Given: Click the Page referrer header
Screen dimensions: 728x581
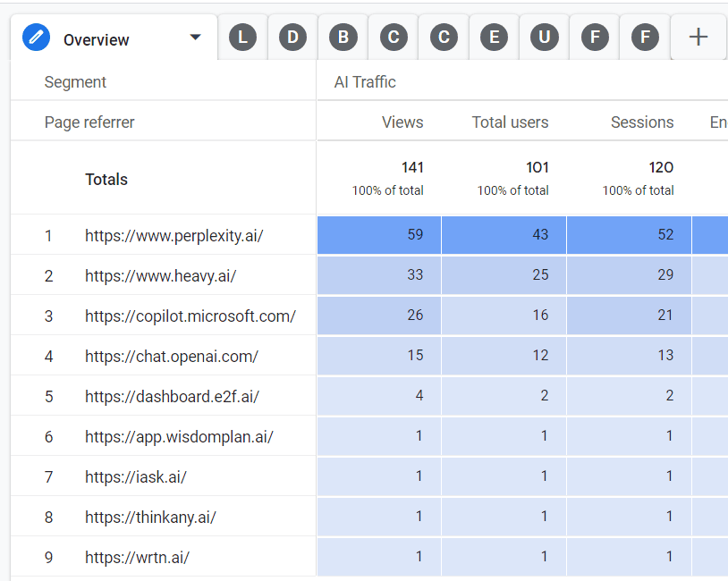Looking at the screenshot, I should click(x=89, y=122).
